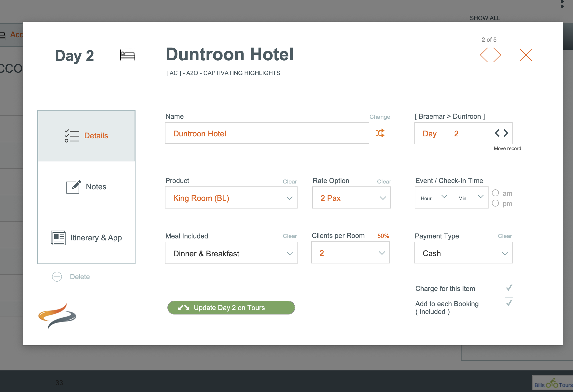Click the bed accommodation icon
Viewport: 573px width, 392px height.
[127, 55]
